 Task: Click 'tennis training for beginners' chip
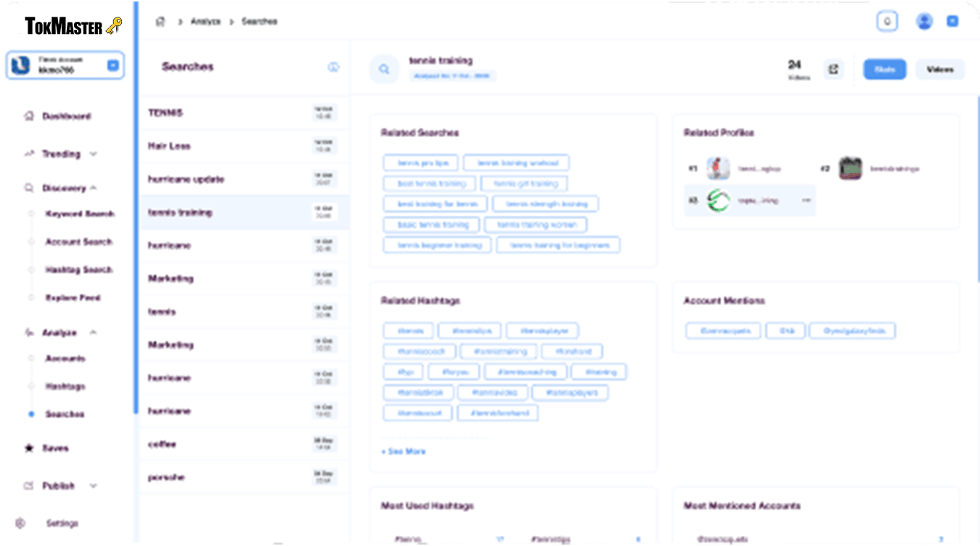(x=558, y=245)
